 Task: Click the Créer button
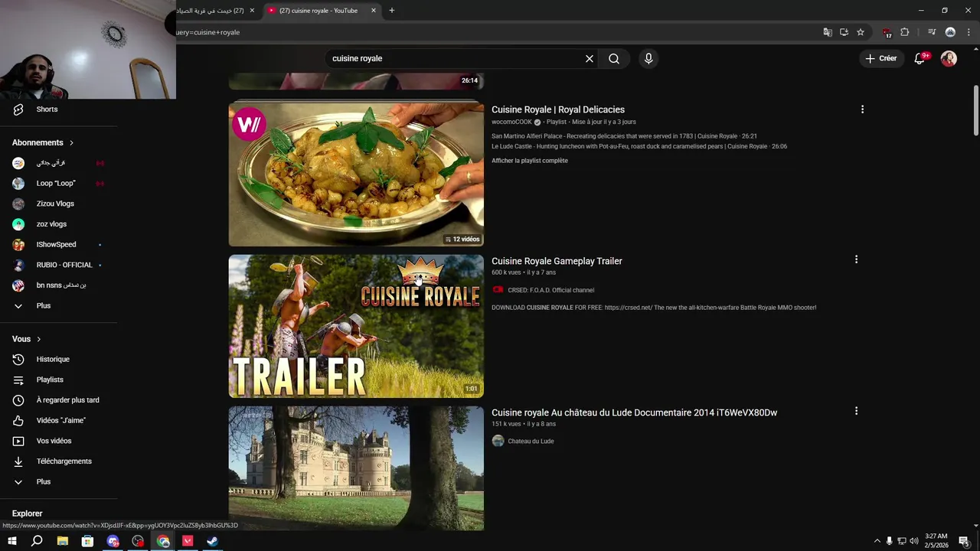tap(880, 59)
